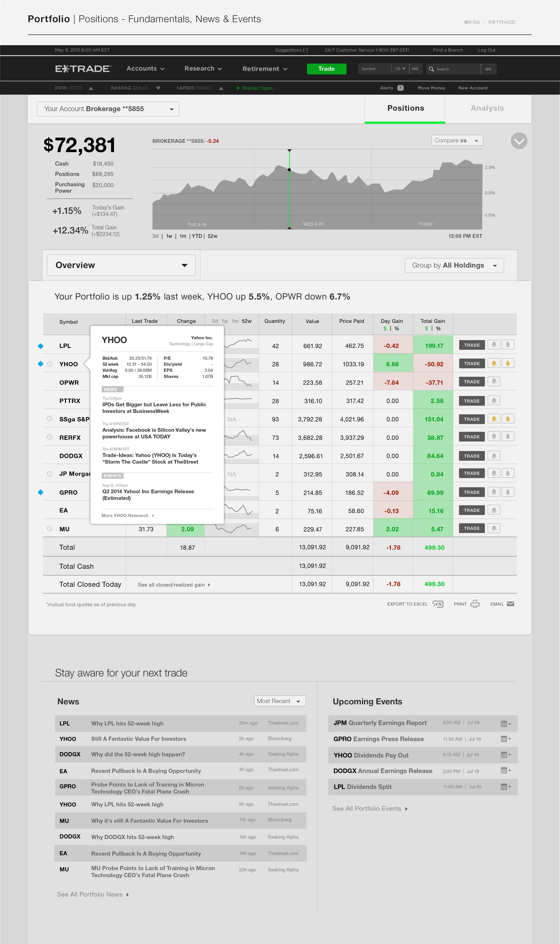Click the clock icon beside RERFX symbol

click(50, 437)
